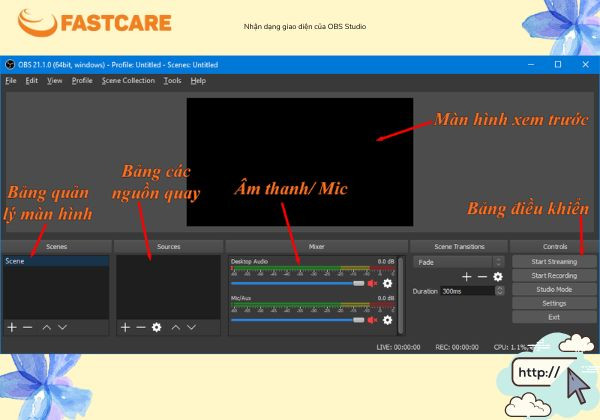Open the Scene Collection menu

point(128,81)
